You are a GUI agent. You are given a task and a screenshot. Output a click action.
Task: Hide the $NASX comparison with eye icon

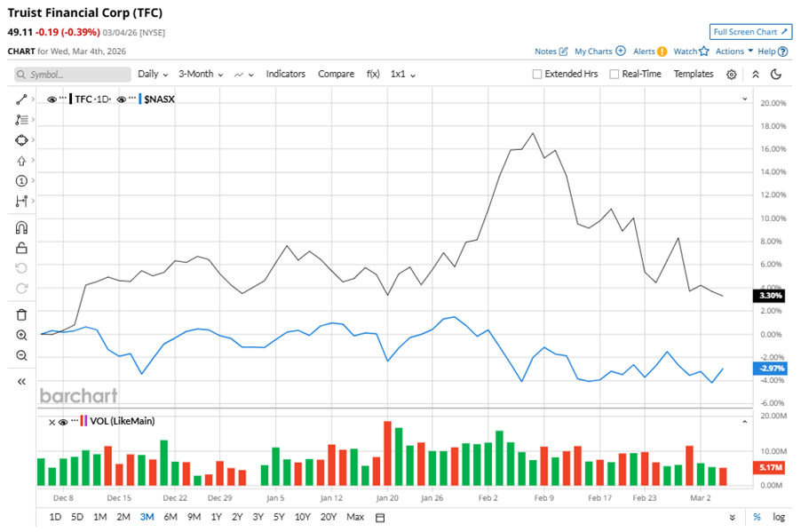[x=122, y=99]
